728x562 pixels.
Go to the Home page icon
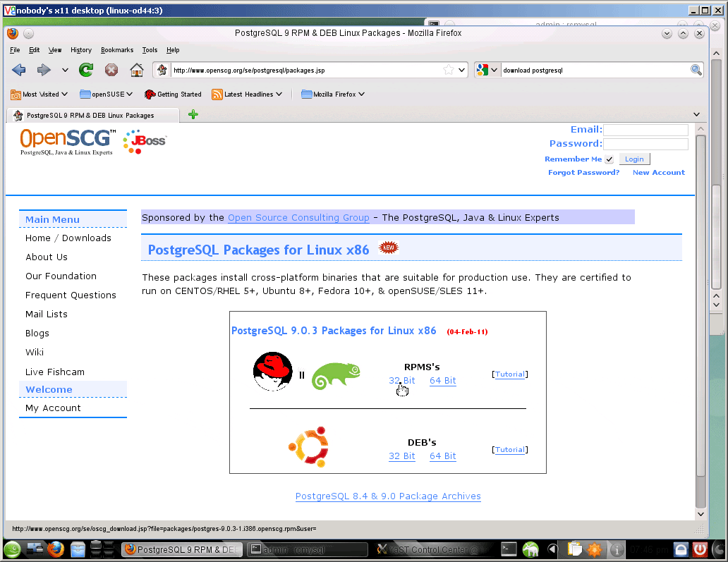click(137, 70)
